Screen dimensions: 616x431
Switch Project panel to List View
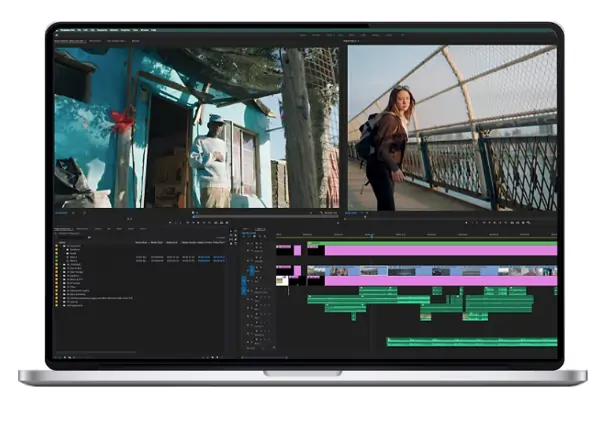tap(60, 357)
